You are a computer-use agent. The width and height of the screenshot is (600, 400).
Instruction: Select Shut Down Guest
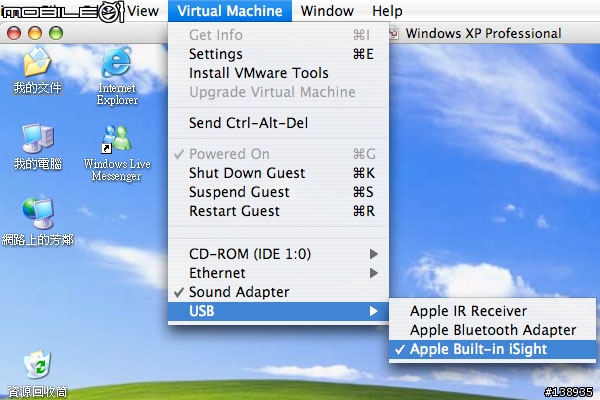click(278, 173)
